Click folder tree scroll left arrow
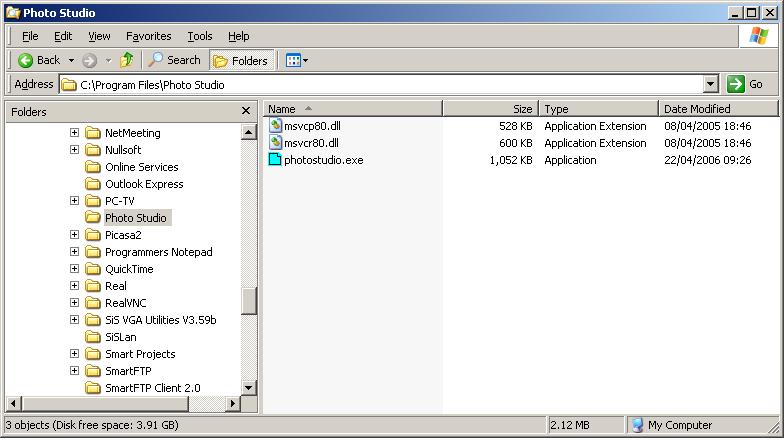Viewport: 784px width, 438px height. point(14,403)
